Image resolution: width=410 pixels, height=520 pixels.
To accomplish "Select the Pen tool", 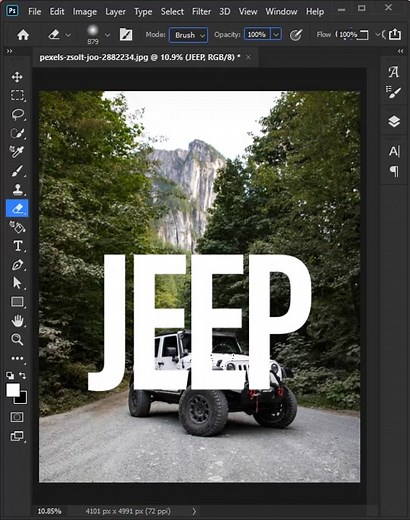I will click(17, 265).
